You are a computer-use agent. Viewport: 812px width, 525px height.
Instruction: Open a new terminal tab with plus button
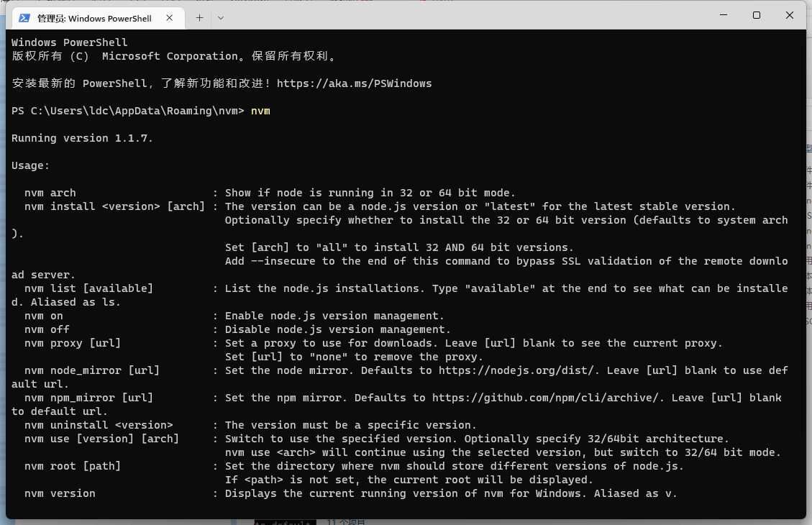199,17
